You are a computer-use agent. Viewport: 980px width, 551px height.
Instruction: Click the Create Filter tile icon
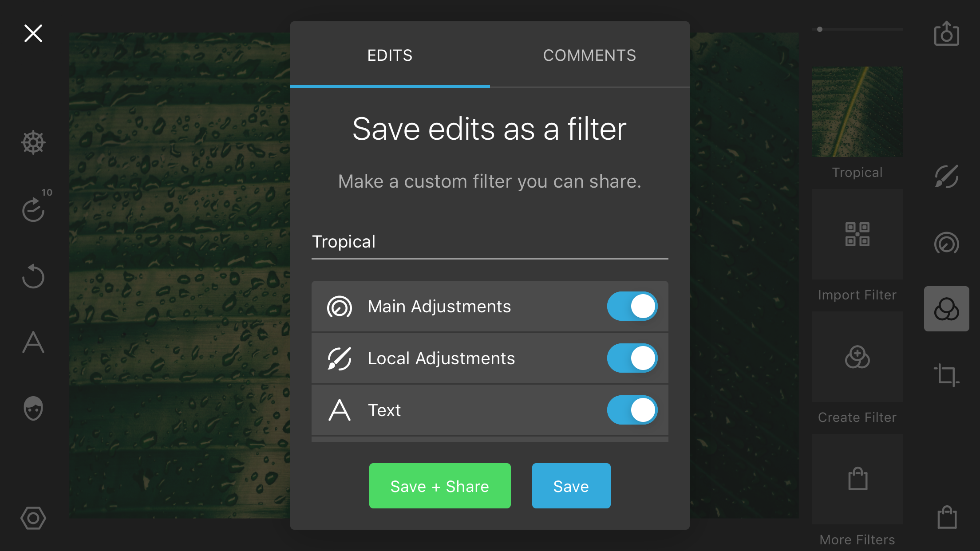pyautogui.click(x=857, y=357)
